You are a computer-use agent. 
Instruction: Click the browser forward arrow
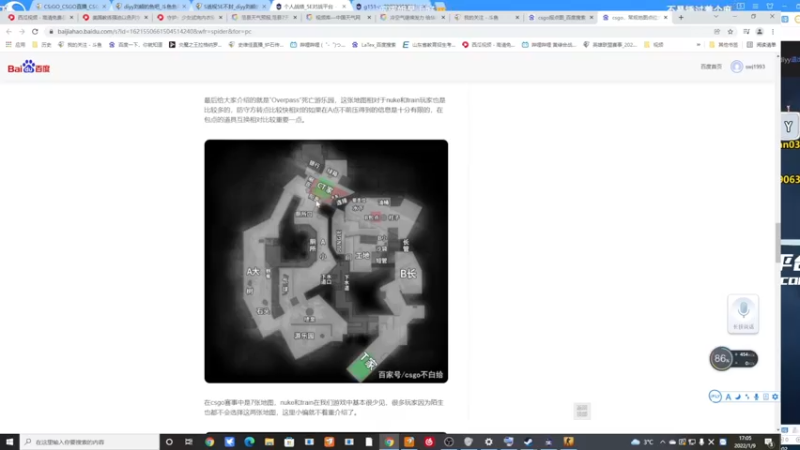21,32
